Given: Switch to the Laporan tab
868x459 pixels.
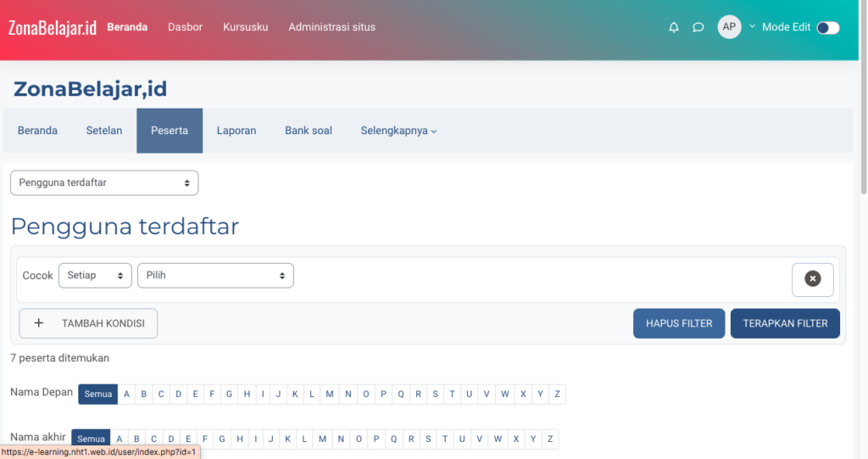Looking at the screenshot, I should (x=236, y=131).
